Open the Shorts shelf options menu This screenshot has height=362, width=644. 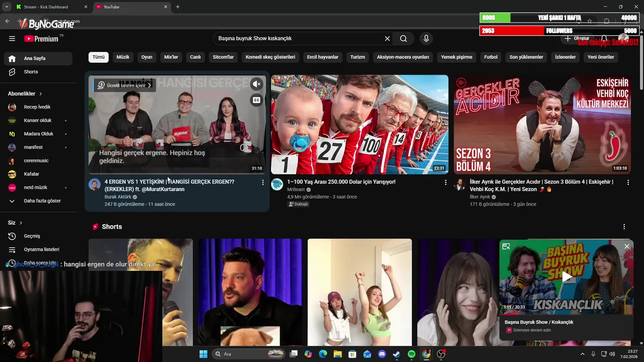pyautogui.click(x=624, y=227)
